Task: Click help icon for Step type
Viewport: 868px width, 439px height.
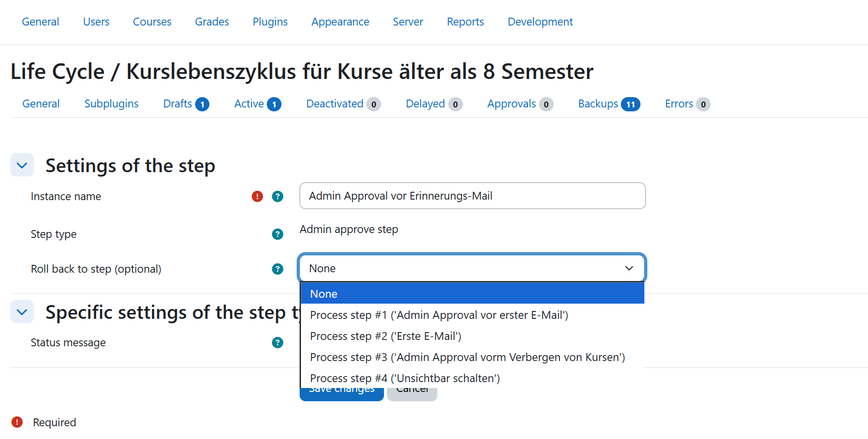Action: point(278,234)
